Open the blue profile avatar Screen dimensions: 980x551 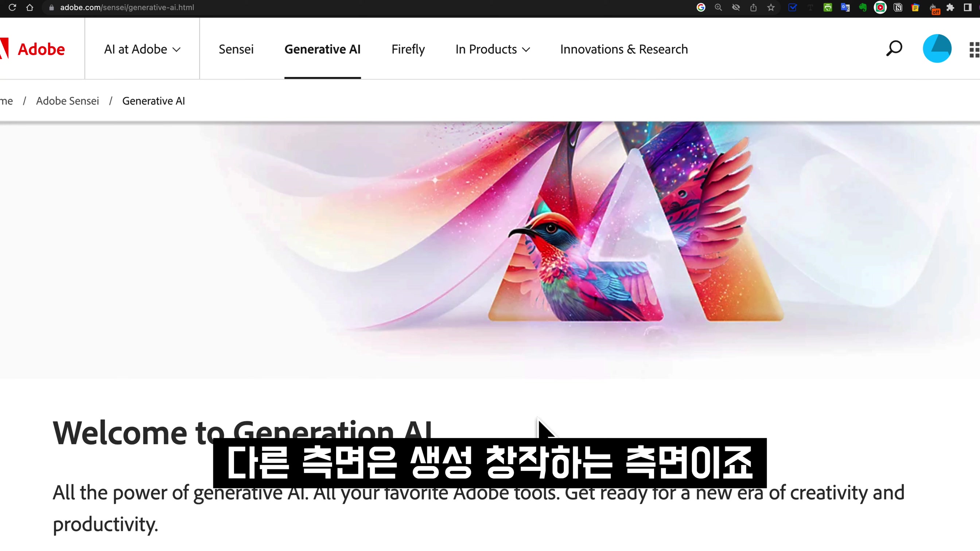tap(937, 48)
